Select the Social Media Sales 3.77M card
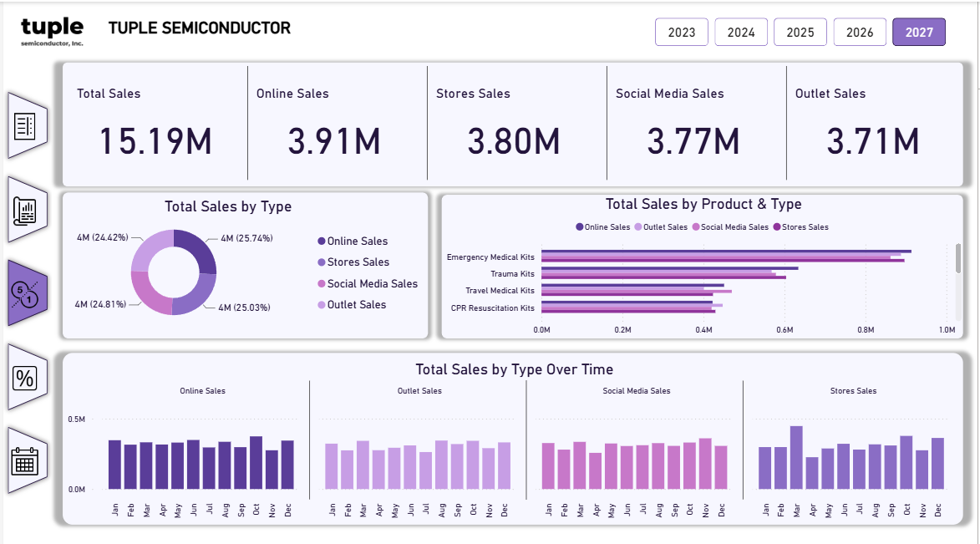 (696, 123)
